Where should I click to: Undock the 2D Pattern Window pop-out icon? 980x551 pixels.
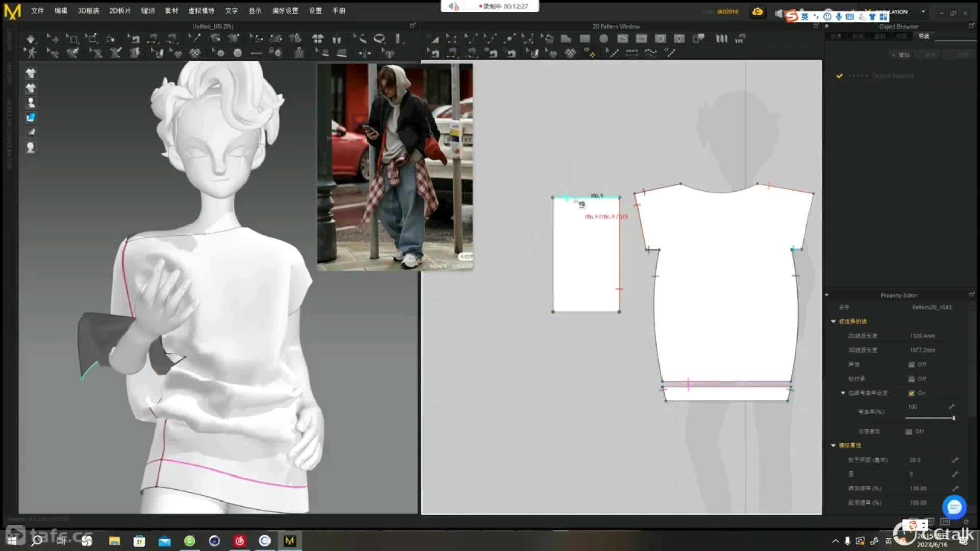817,26
